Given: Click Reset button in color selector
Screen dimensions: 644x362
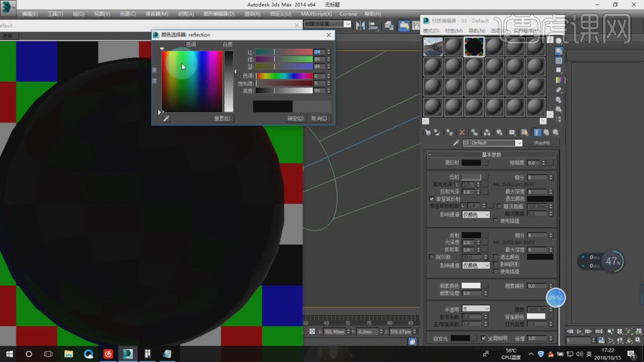Looking at the screenshot, I should tap(222, 118).
